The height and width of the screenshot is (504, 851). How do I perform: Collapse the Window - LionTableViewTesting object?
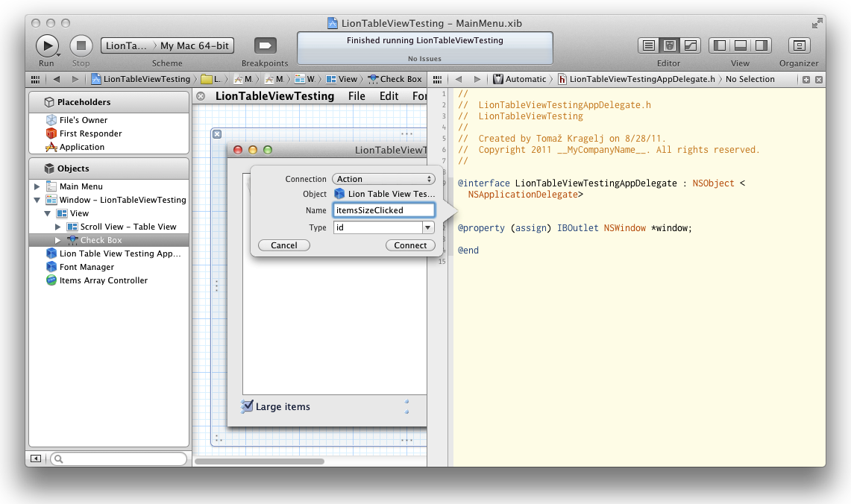37,201
